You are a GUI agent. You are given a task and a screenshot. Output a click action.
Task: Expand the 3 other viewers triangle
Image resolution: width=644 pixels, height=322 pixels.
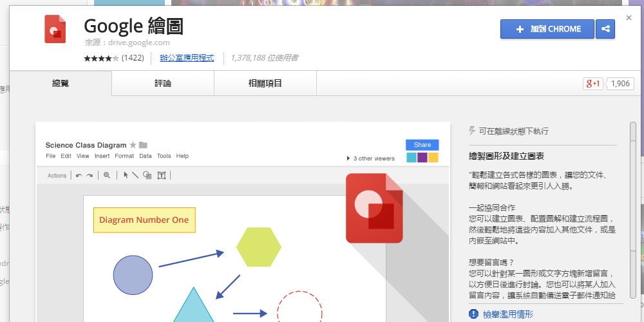(x=348, y=158)
